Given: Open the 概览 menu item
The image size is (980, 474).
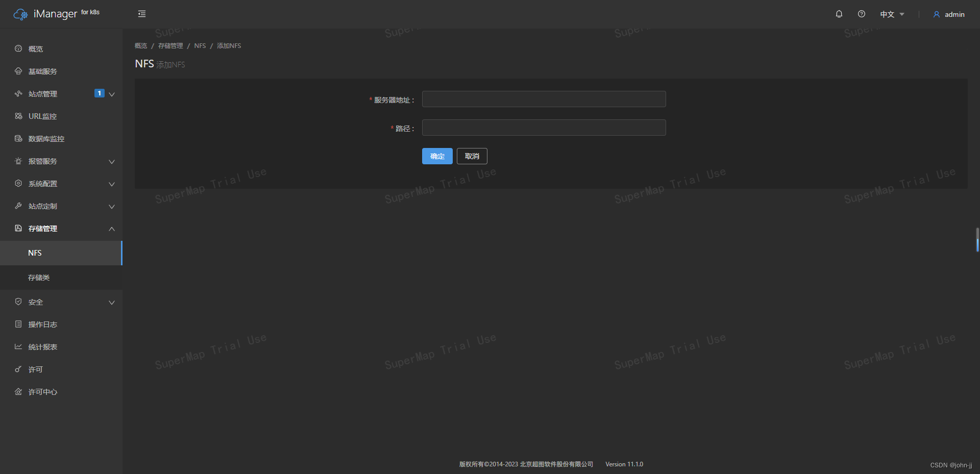Looking at the screenshot, I should pos(61,48).
